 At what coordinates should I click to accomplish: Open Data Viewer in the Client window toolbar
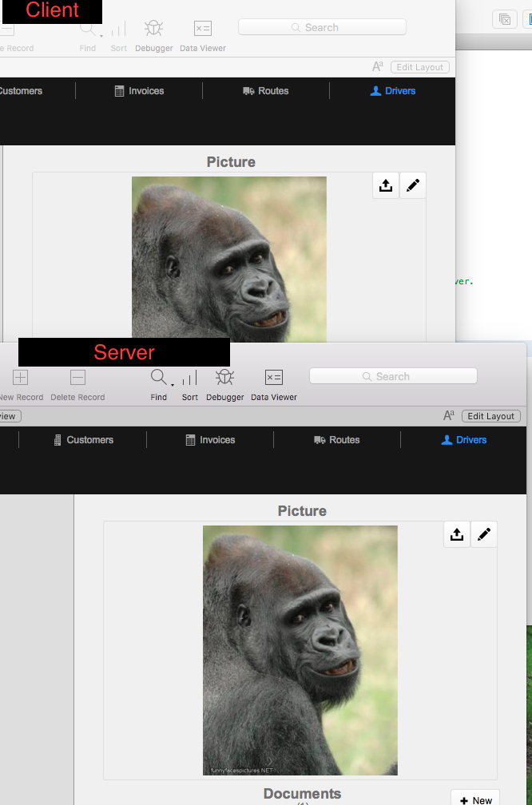pyautogui.click(x=203, y=36)
